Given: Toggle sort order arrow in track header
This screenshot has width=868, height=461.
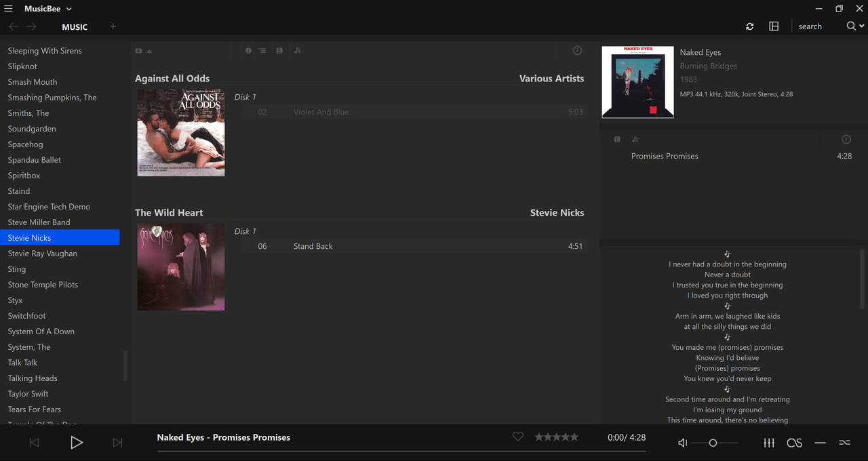Looking at the screenshot, I should (x=149, y=51).
